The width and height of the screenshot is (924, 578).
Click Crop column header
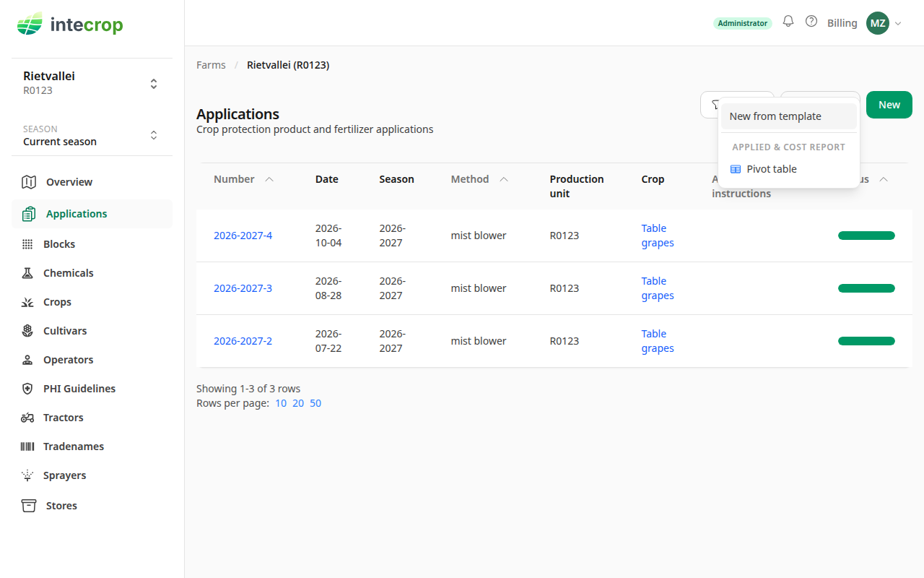[x=653, y=179]
